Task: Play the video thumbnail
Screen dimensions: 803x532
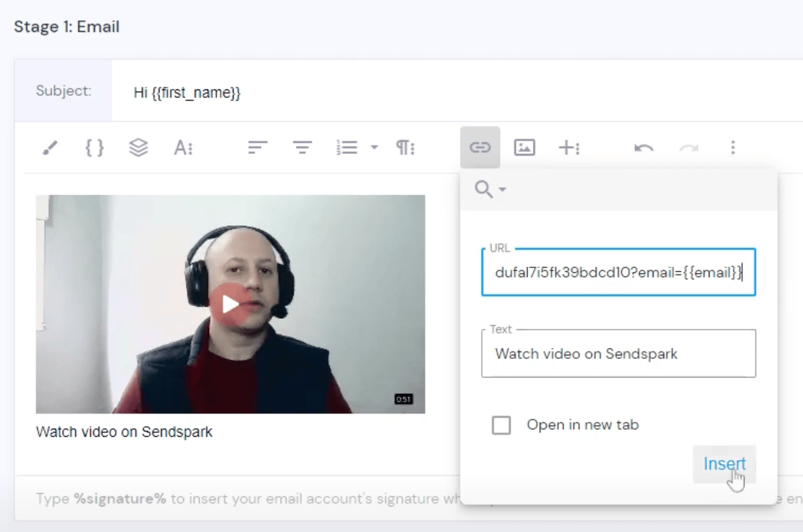Action: click(x=231, y=304)
